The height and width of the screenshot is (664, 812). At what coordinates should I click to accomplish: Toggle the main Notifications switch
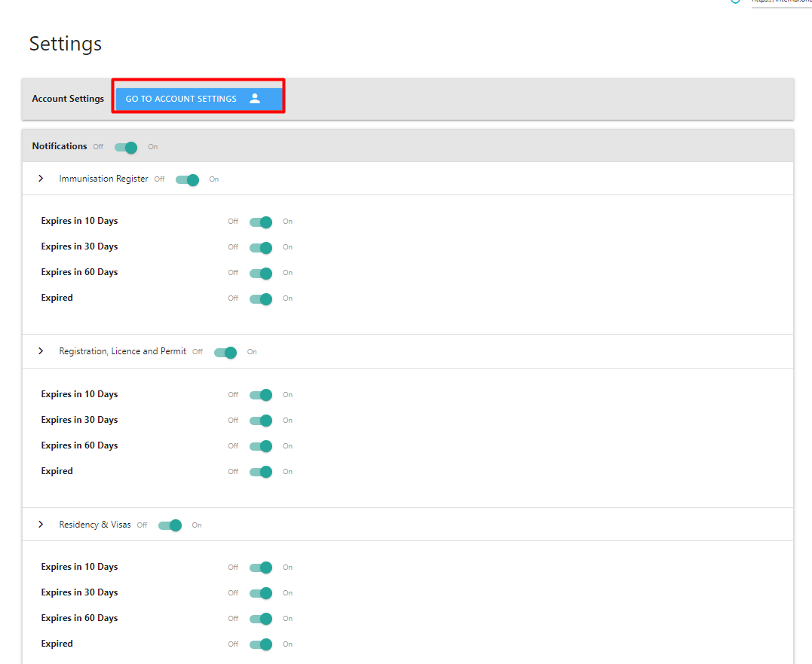(x=126, y=148)
